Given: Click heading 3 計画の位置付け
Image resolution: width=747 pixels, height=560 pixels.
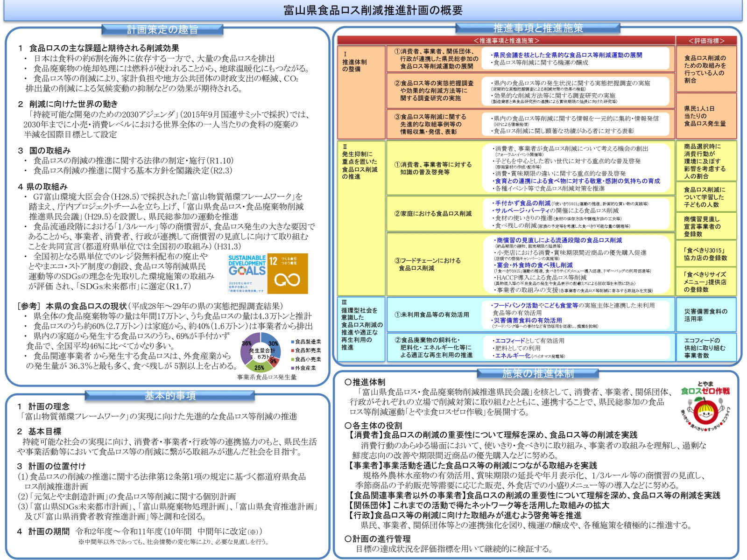Looking at the screenshot, I should [51, 466].
